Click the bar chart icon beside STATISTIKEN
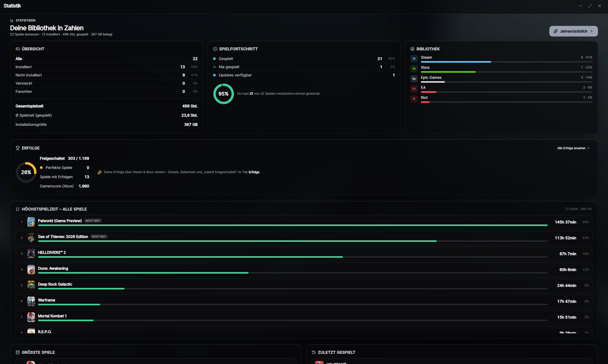The image size is (608, 364). pyautogui.click(x=12, y=20)
